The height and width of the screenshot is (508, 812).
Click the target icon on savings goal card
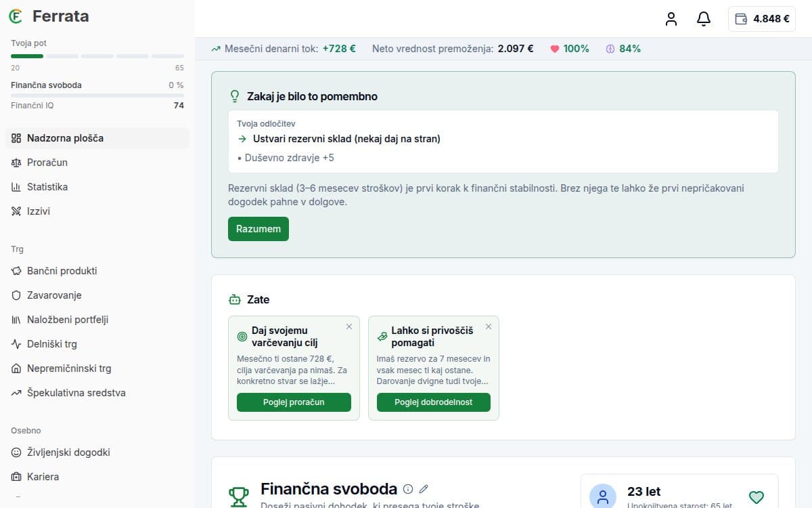pos(242,337)
